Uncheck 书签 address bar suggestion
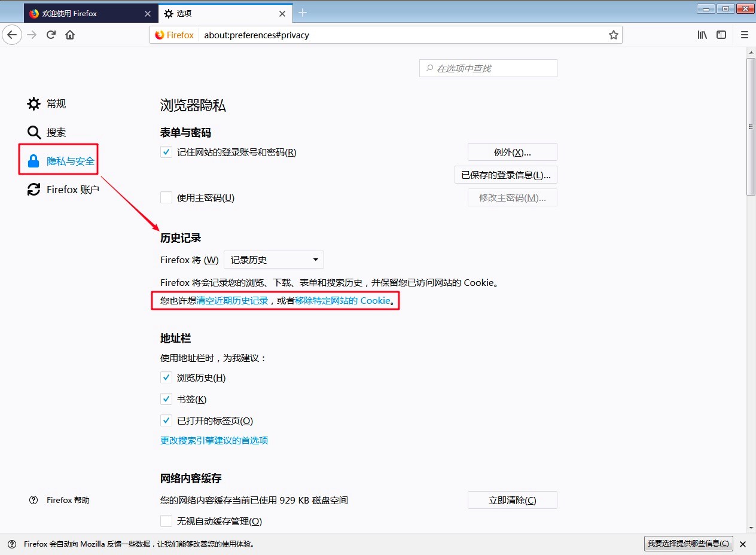This screenshot has height=555, width=756. click(x=166, y=399)
